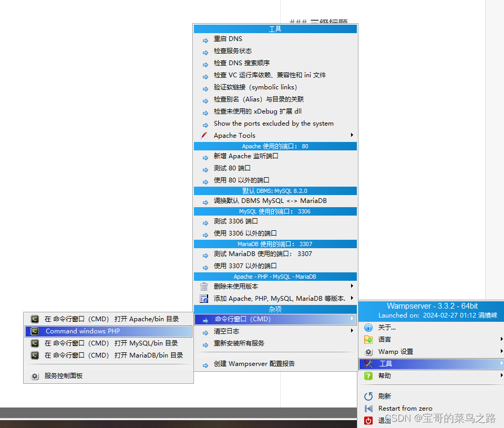Expand the 语言 submenu arrow
The height and width of the screenshot is (428, 504).
pos(501,339)
